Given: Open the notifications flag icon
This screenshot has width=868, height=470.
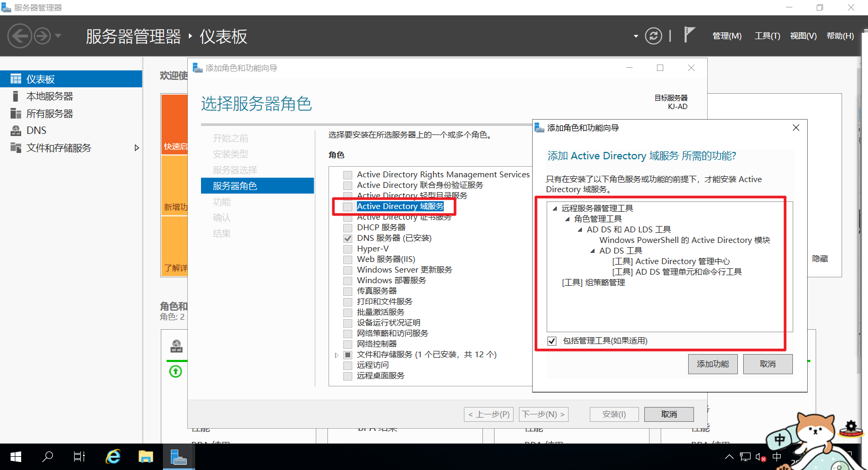Looking at the screenshot, I should [689, 35].
